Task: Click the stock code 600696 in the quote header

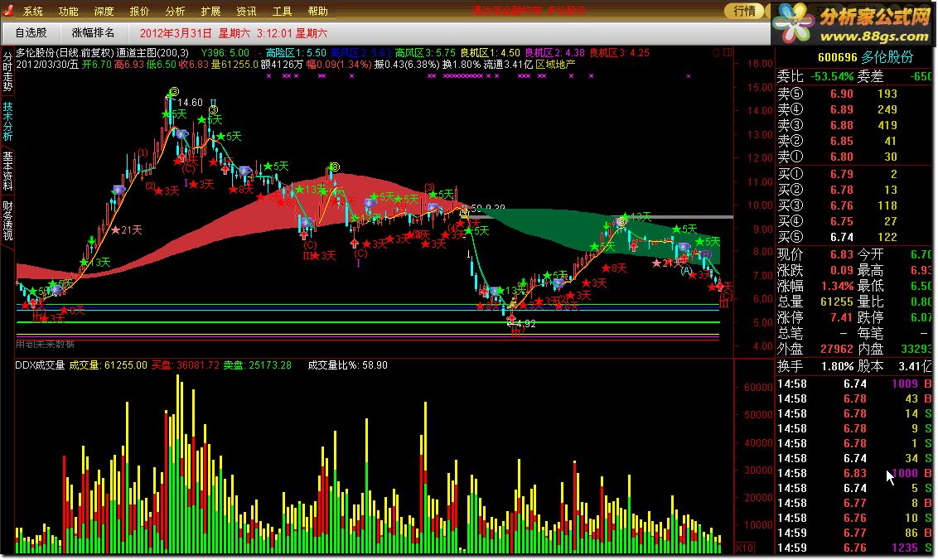Action: [838, 57]
